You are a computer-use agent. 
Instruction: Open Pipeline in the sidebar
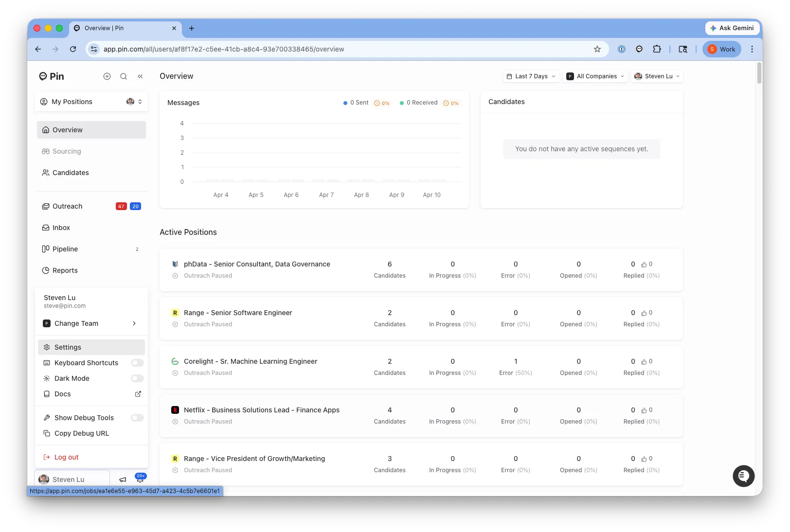tap(91, 249)
